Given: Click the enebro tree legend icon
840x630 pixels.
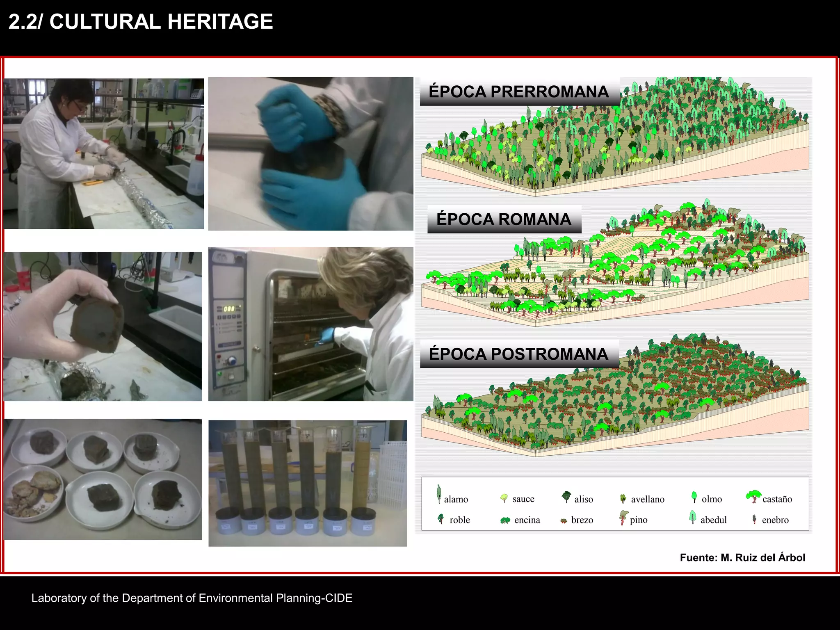Looking at the screenshot, I should (754, 519).
